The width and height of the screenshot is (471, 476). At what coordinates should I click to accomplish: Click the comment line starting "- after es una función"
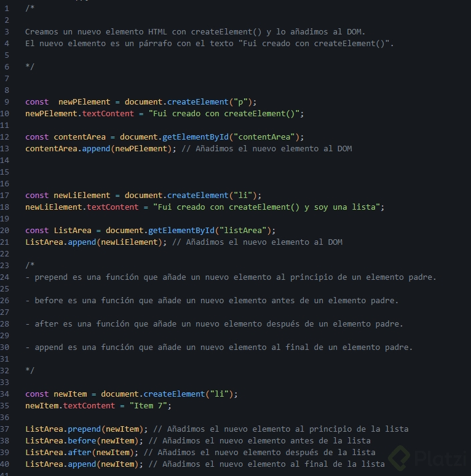coord(214,324)
